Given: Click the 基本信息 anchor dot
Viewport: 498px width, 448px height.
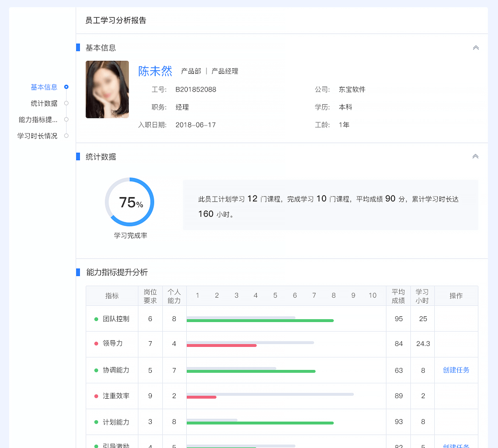Looking at the screenshot, I should point(66,87).
